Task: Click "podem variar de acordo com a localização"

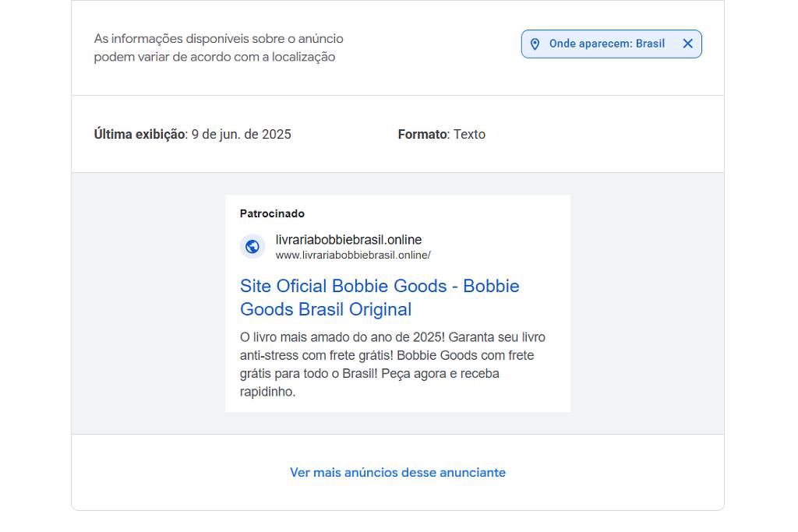Action: pyautogui.click(x=214, y=57)
